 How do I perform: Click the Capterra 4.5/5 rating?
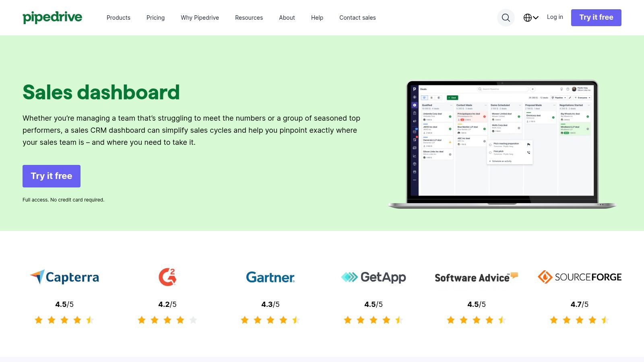(64, 304)
